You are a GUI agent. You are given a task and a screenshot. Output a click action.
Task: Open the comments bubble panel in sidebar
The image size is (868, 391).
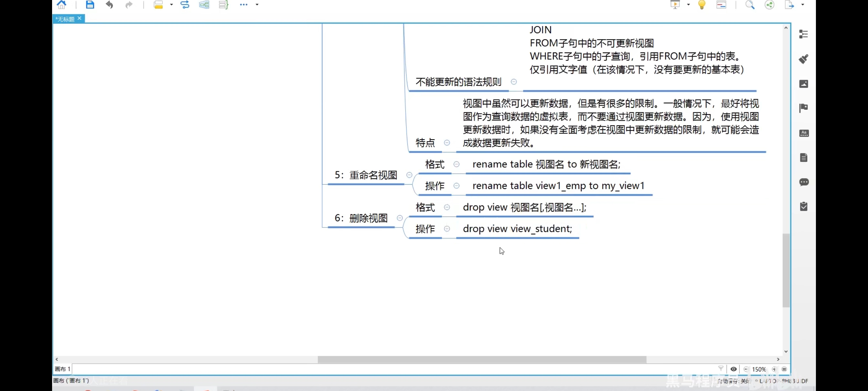pyautogui.click(x=804, y=182)
